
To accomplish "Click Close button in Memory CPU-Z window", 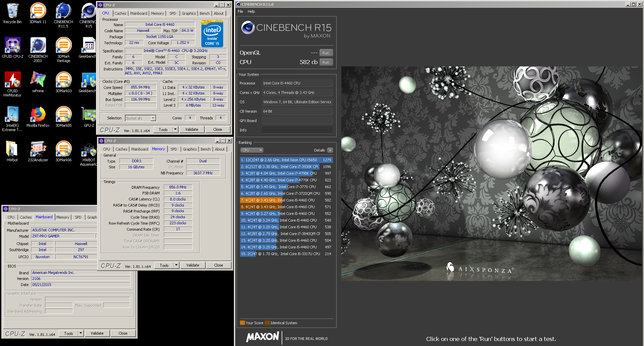I will pyautogui.click(x=218, y=265).
